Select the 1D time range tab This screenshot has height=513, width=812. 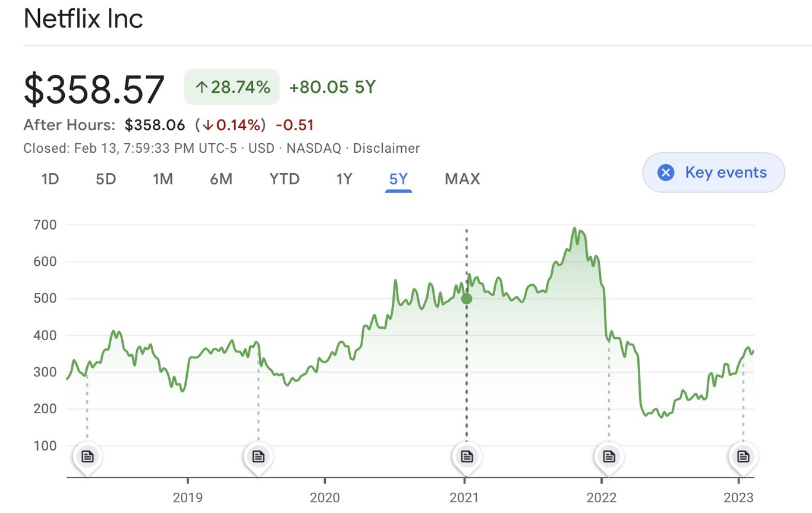coord(51,179)
